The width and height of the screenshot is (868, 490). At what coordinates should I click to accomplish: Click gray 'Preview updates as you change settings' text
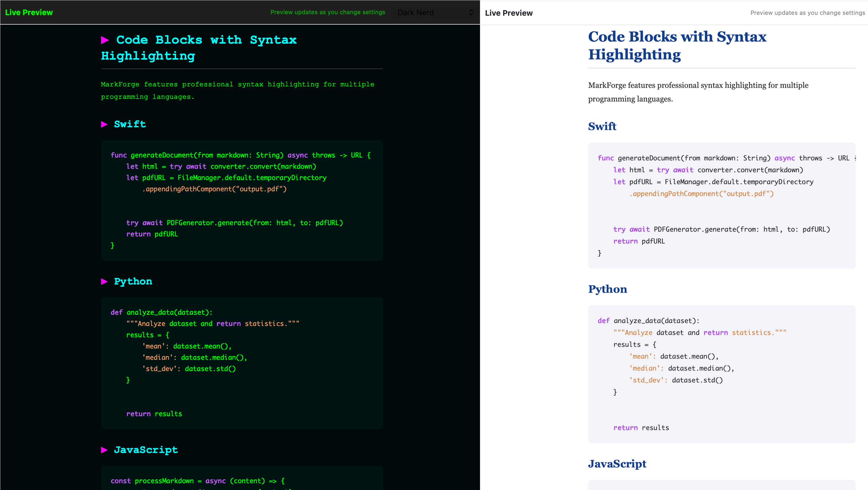tap(808, 13)
